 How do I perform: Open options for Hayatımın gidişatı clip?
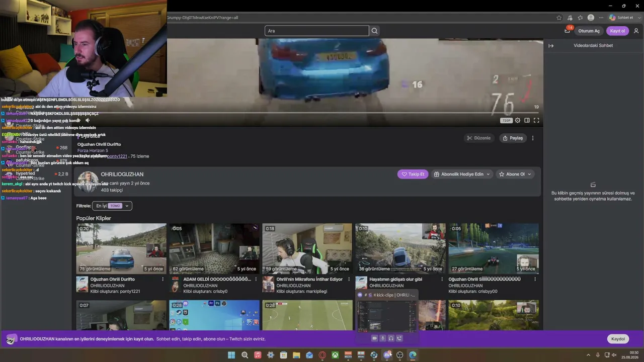coord(442,279)
